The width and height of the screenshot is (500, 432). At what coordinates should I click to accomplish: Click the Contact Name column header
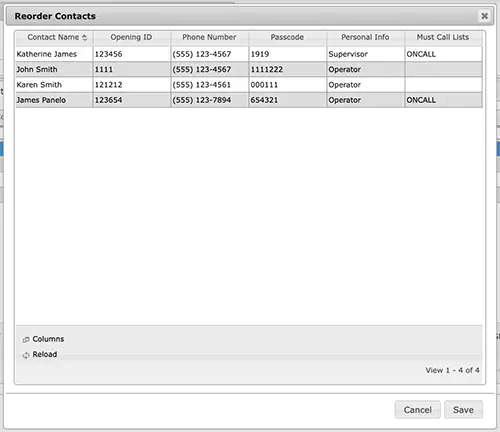[54, 37]
